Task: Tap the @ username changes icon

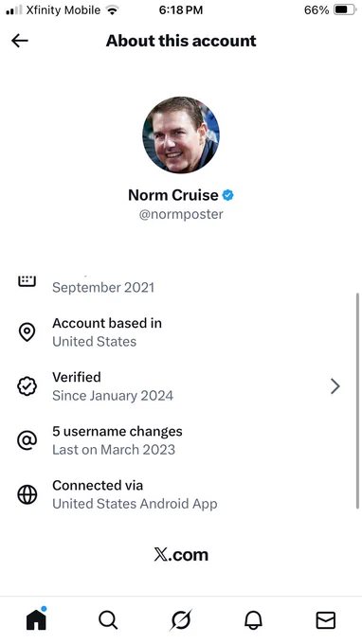Action: [x=27, y=440]
